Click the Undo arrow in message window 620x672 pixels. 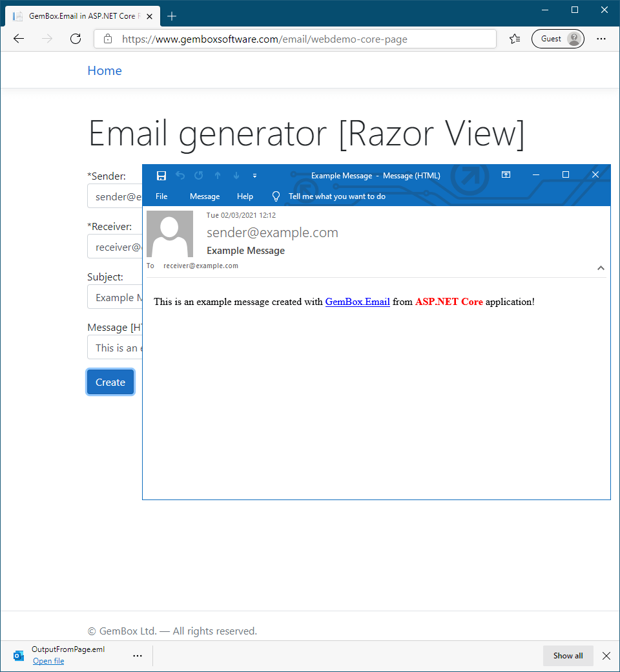coord(180,175)
